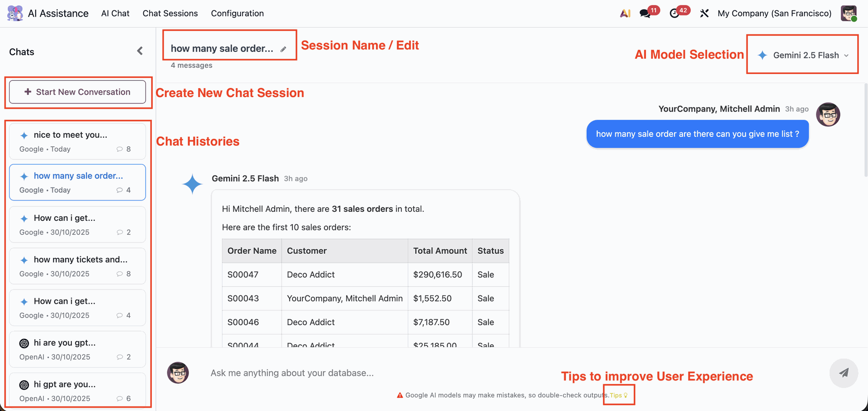
Task: Click the AI Assistance app logo icon
Action: [x=15, y=14]
